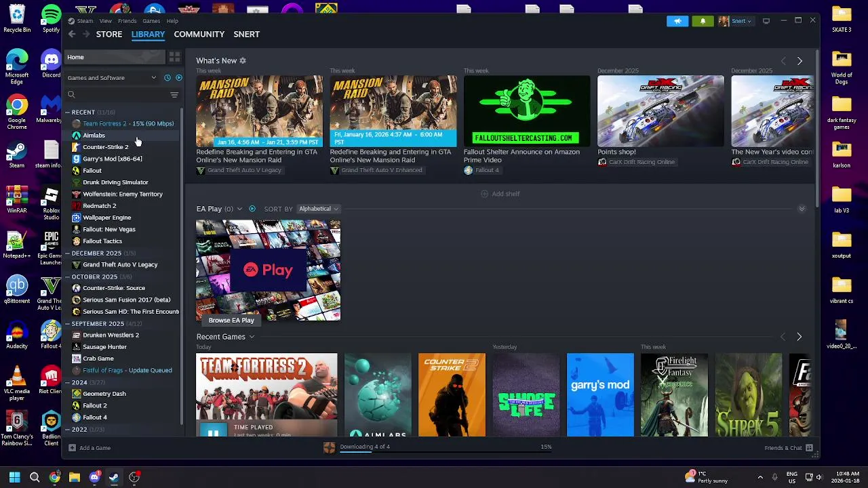Open the Steam menu
The height and width of the screenshot is (488, 868).
(85, 21)
